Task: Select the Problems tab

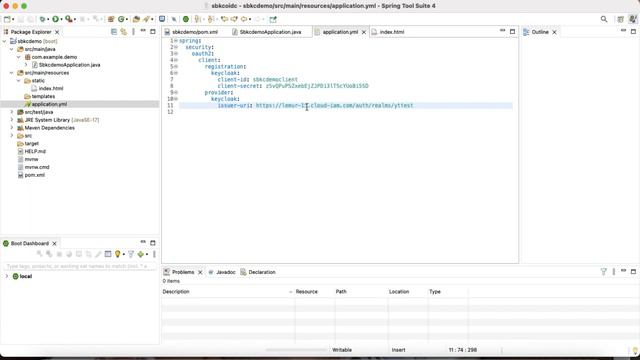Action: (182, 272)
